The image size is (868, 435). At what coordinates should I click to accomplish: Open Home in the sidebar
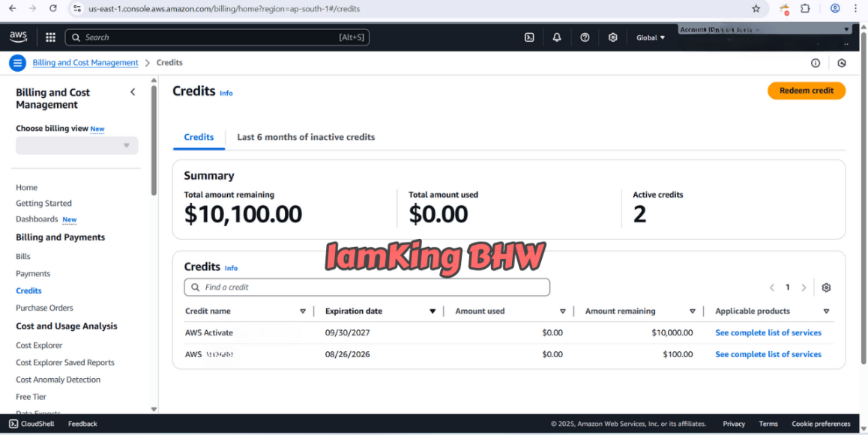[26, 188]
